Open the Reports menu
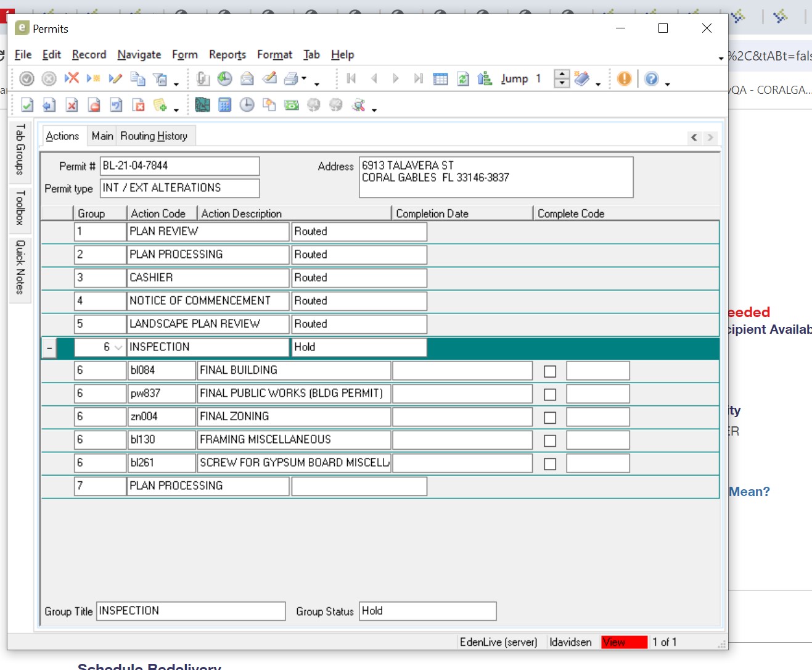The height and width of the screenshot is (670, 812). tap(227, 55)
